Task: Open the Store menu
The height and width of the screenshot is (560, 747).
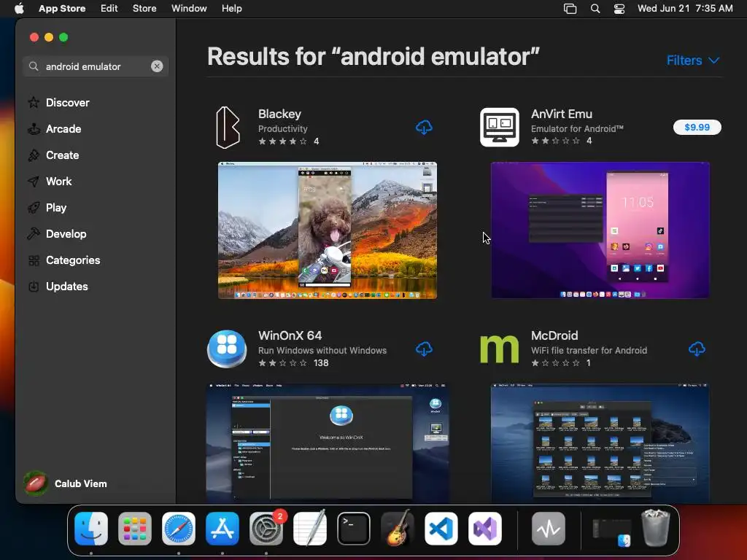Action: pyautogui.click(x=144, y=8)
